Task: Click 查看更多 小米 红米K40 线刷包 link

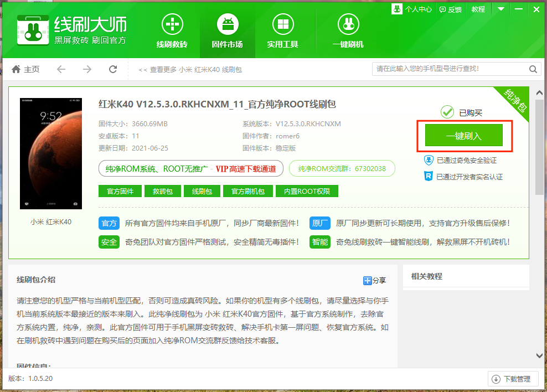Action: [190, 70]
